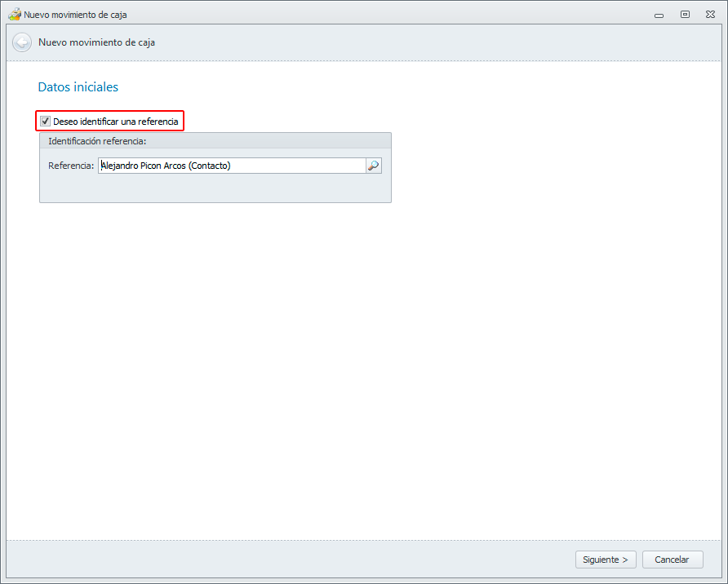
Task: Click the cash register title bar icon
Action: tap(15, 15)
